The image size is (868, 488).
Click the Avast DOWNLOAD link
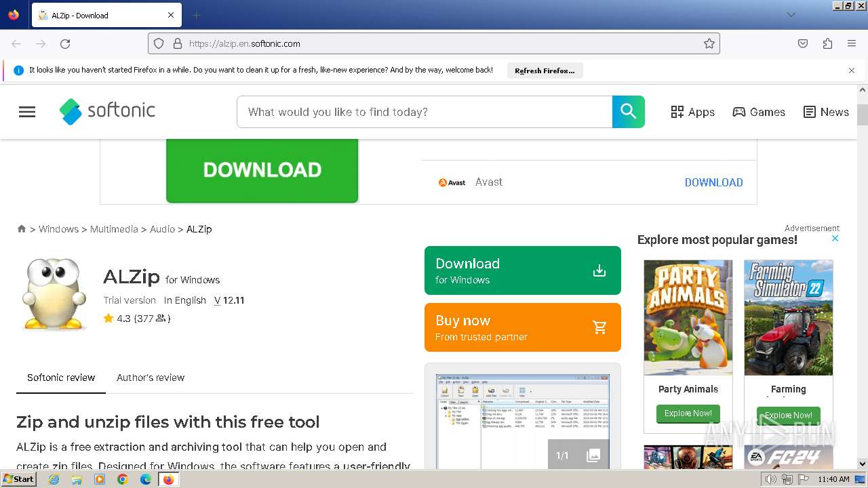(713, 182)
